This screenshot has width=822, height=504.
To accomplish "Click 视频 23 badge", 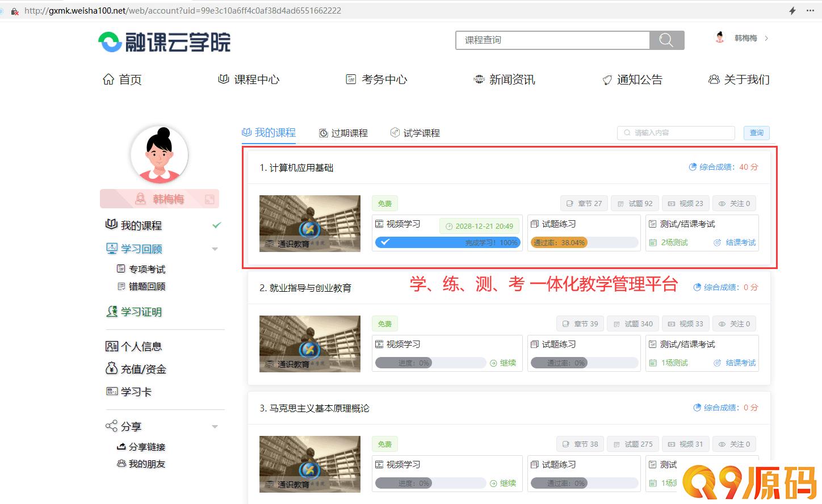I will click(x=685, y=203).
